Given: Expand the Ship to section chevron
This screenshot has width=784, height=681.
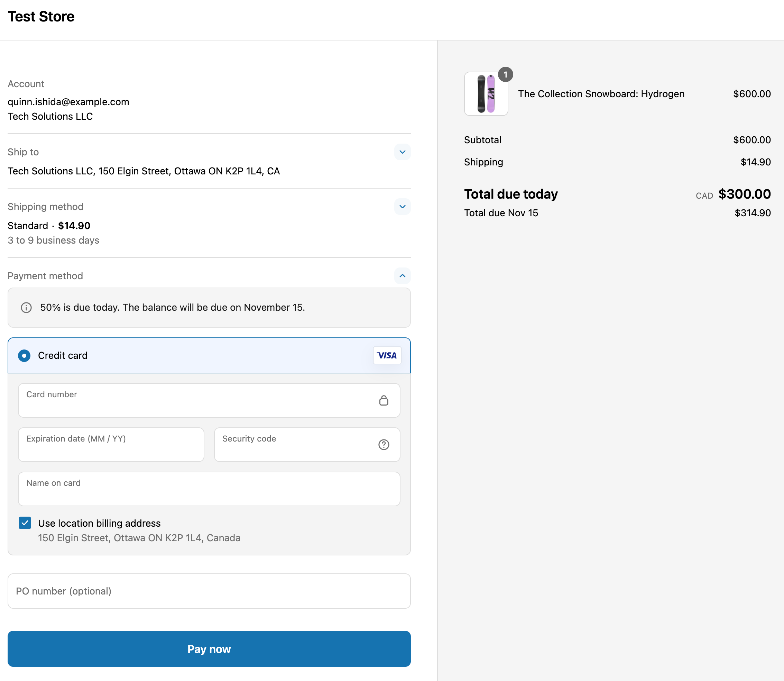Looking at the screenshot, I should coord(402,152).
